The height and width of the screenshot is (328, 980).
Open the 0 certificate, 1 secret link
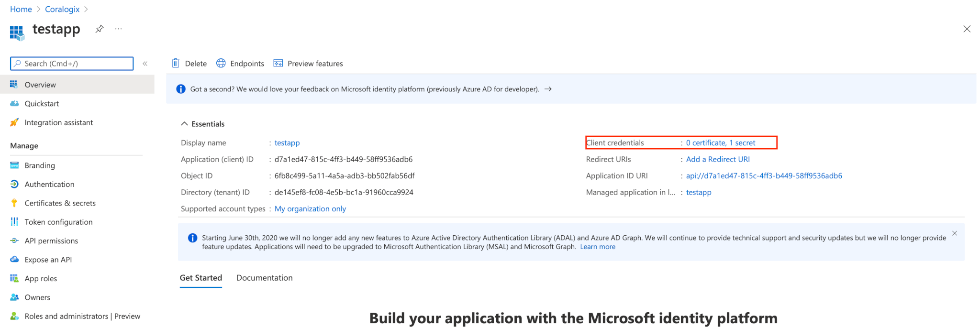(x=721, y=143)
